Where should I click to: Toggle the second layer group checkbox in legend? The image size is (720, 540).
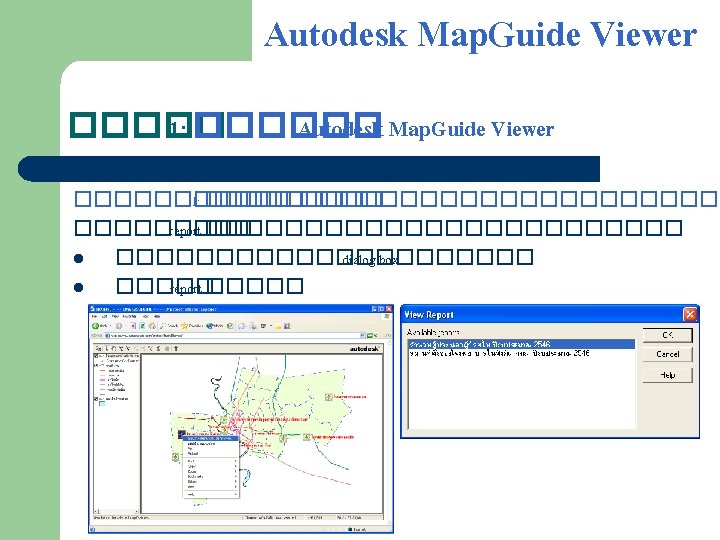click(96, 366)
